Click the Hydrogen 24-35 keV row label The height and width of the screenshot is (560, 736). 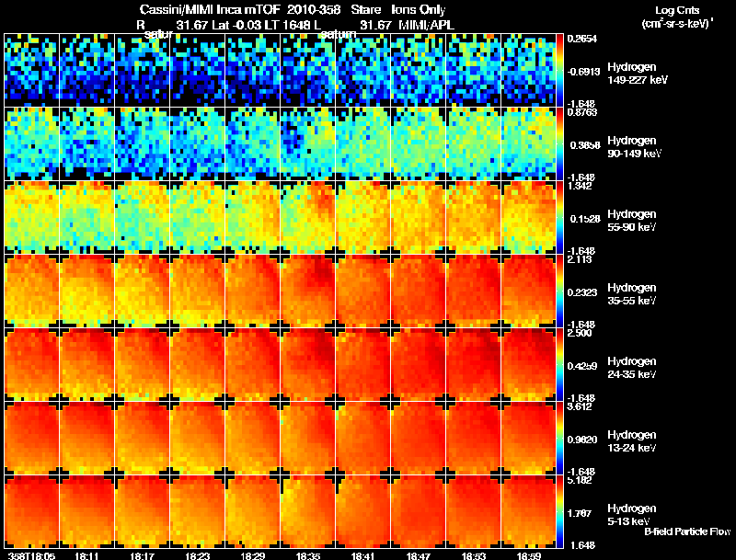click(631, 368)
